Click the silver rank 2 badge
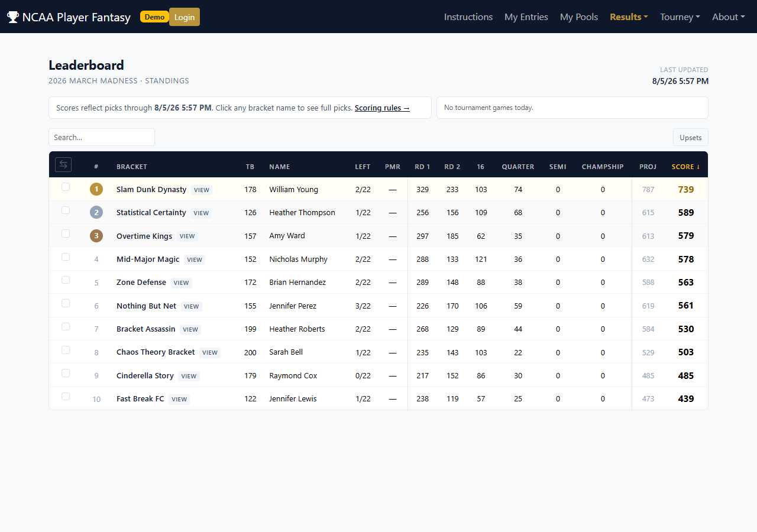 pos(96,212)
